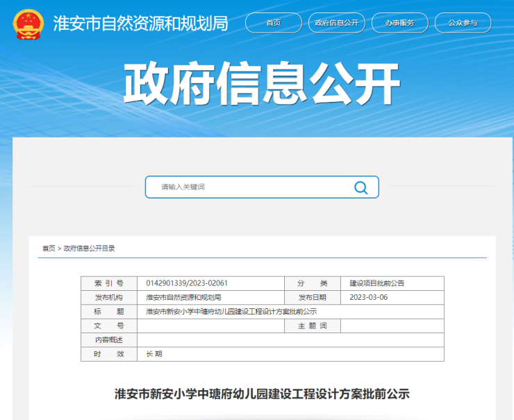Screen dimensions: 514x420
Task: Click the national emblem logo
Action: 28,24
